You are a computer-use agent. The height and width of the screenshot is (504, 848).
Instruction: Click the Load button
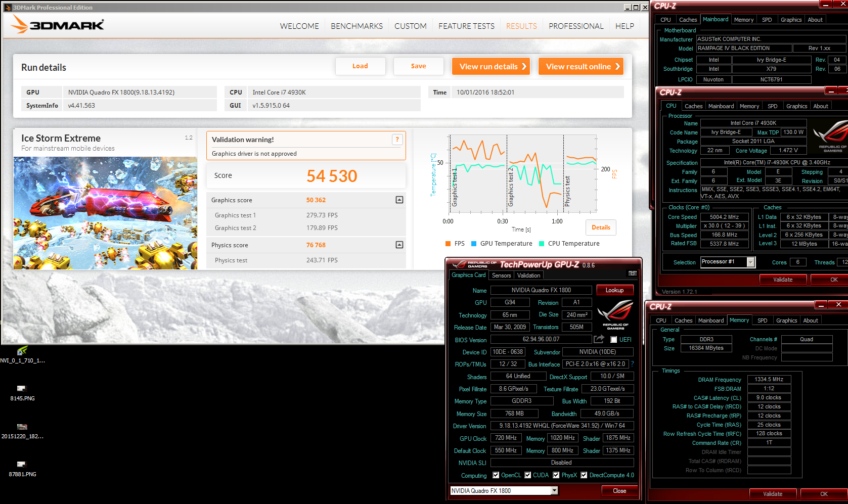click(x=360, y=66)
